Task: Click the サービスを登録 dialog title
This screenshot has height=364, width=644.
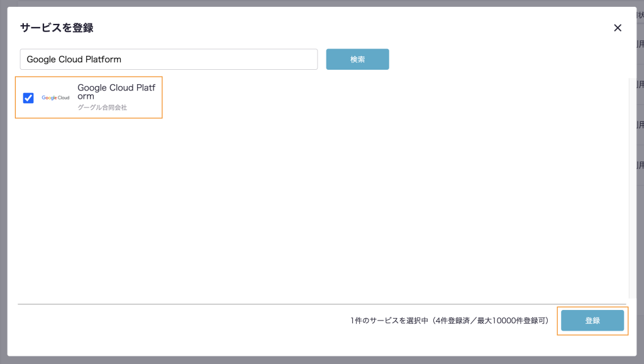Action: pos(57,28)
